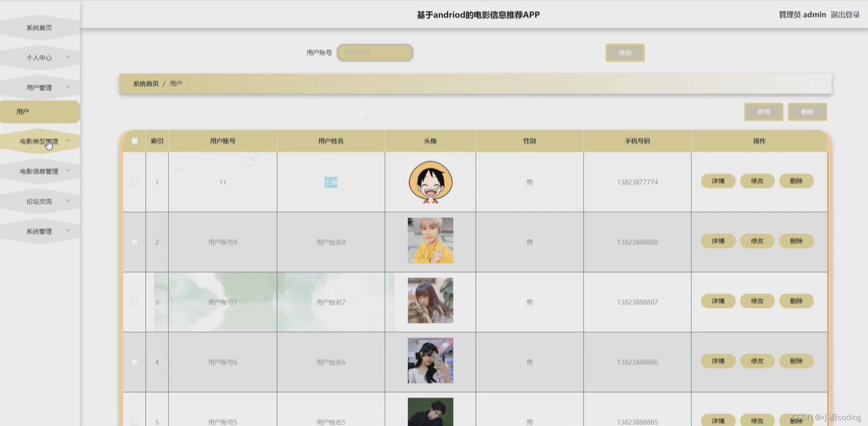Expand the 系统管理 chevron

click(x=68, y=230)
